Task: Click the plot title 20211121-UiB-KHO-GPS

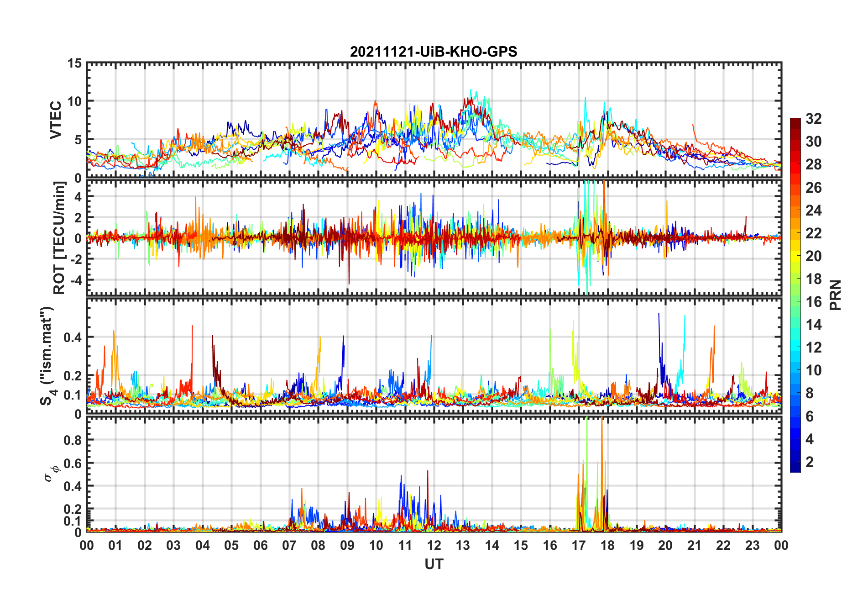Action: click(434, 52)
